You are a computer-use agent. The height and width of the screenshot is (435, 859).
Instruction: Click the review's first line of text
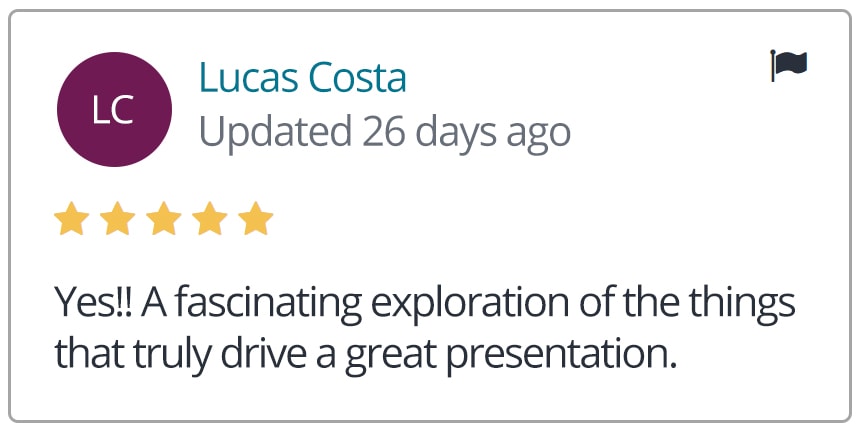[424, 302]
